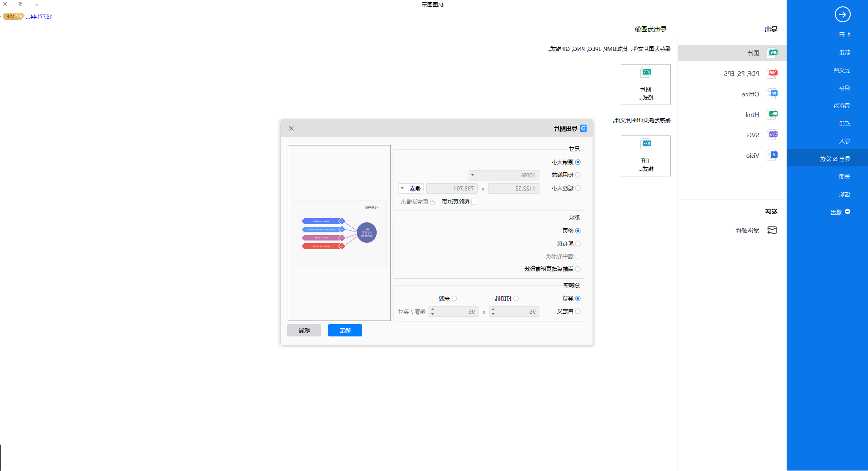This screenshot has height=471, width=868.
Task: Click the 发送邮件 envelope icon
Action: point(772,230)
